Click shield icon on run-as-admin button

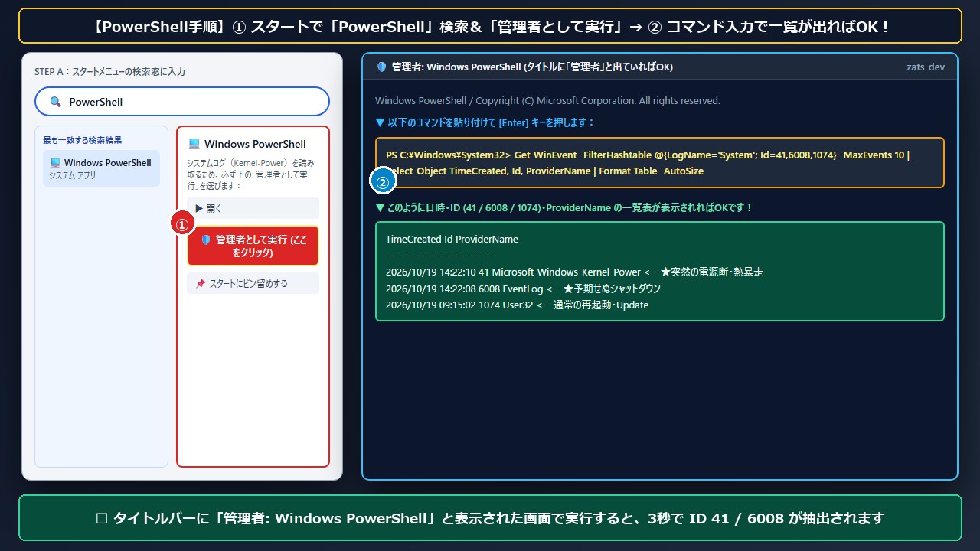click(205, 240)
